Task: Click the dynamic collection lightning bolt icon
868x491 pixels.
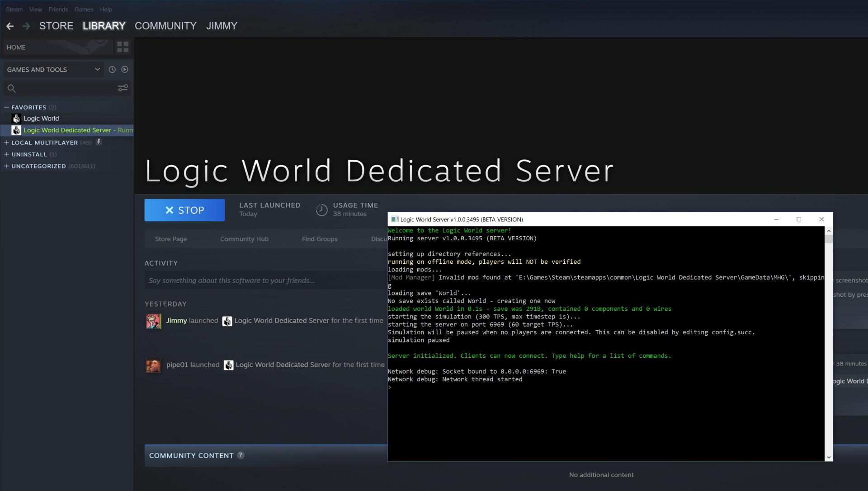Action: click(x=99, y=142)
